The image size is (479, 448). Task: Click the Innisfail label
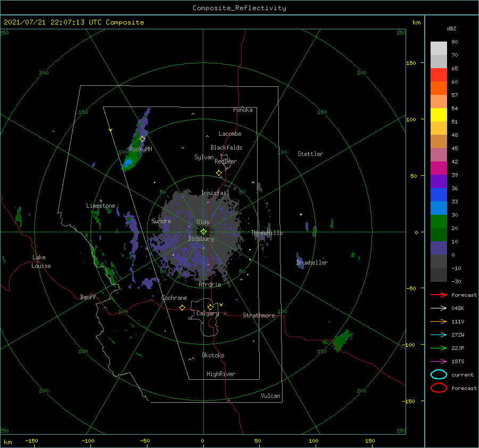click(x=215, y=193)
